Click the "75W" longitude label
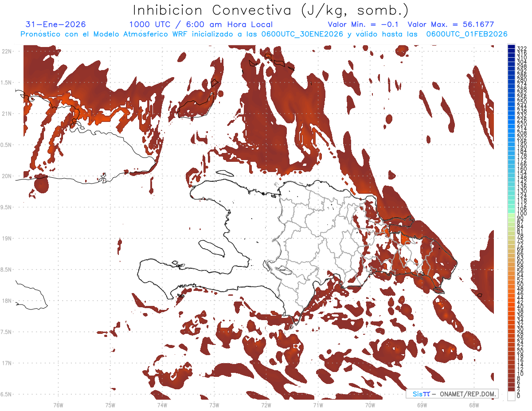Screen dimensions: 532x411 [x=110, y=405]
